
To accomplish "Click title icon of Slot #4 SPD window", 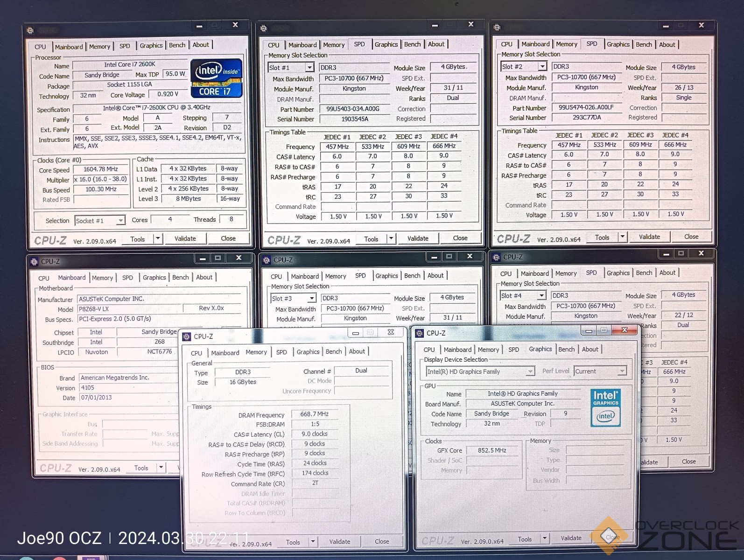I will click(496, 257).
